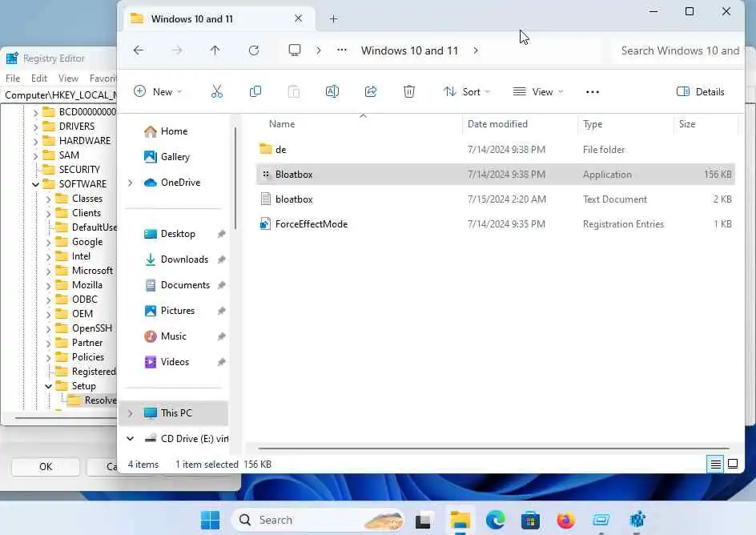Click breadcrumb chevron after Windows 10 and 11
This screenshot has height=535, width=756.
click(476, 50)
